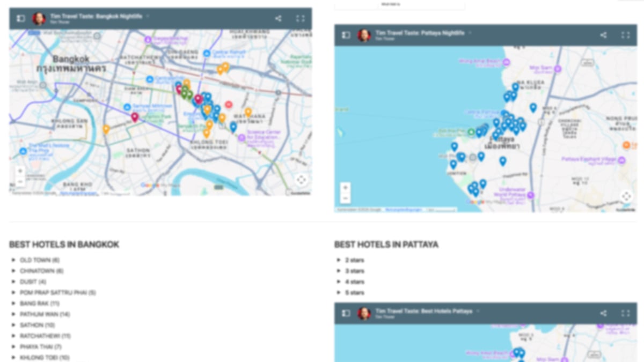
Task: Enter fullscreen on the Best Hotels Pattaya map
Action: tap(625, 313)
